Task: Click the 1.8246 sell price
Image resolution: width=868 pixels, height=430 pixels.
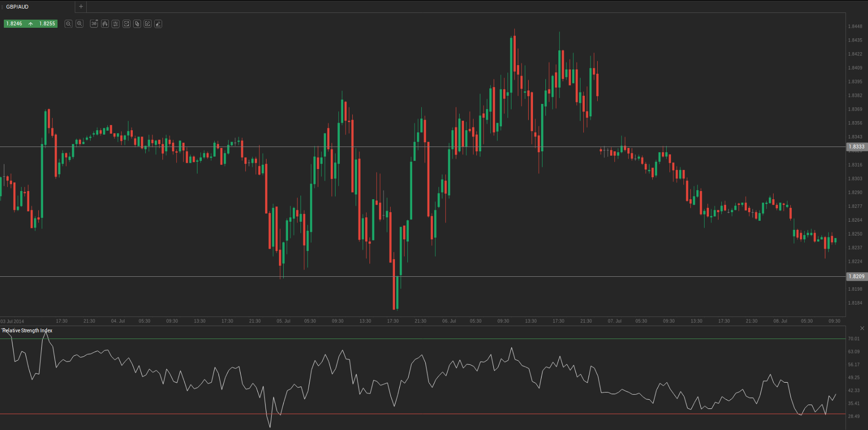Action: (14, 23)
